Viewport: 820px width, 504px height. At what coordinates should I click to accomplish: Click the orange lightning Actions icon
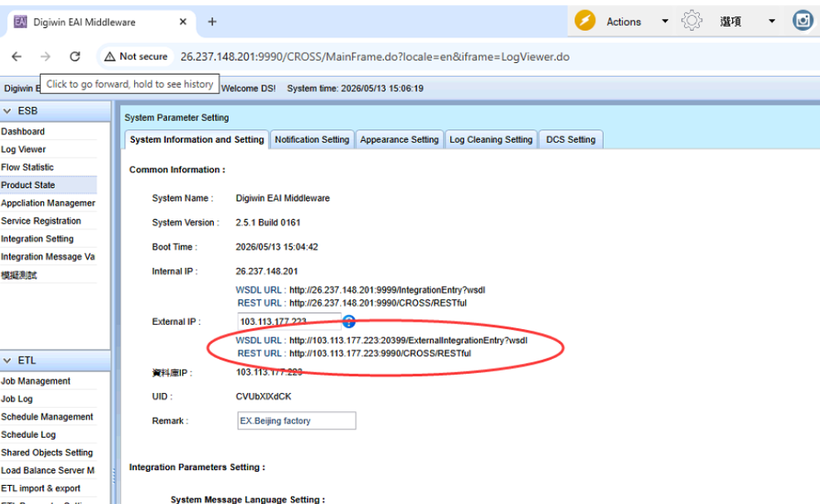[585, 21]
